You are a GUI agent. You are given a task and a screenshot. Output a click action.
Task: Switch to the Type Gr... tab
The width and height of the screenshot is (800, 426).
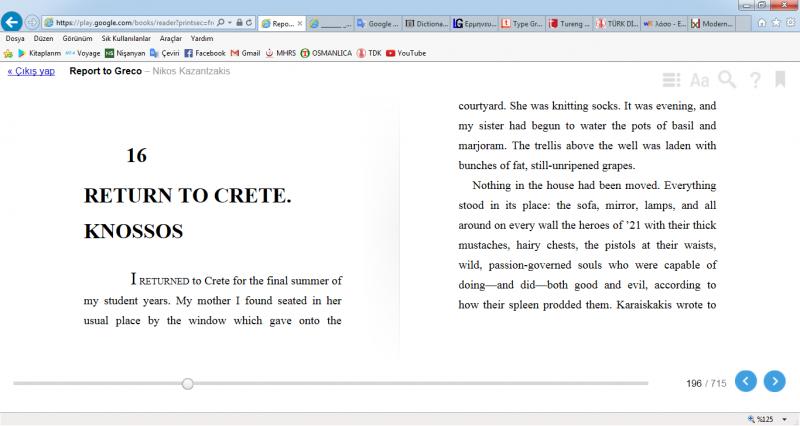pos(522,23)
